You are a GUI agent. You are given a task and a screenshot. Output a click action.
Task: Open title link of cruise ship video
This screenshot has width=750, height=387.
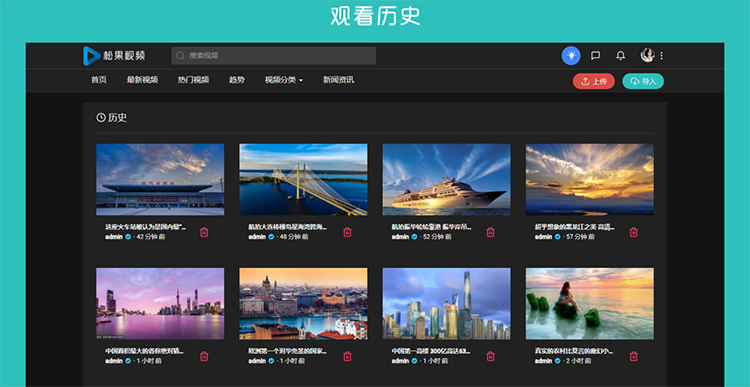tap(431, 227)
